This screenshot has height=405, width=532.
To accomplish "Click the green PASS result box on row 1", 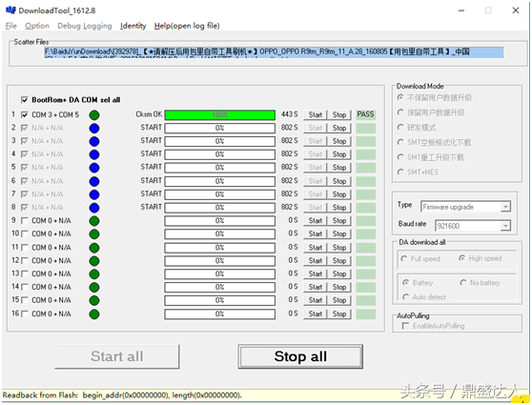I will pyautogui.click(x=365, y=114).
